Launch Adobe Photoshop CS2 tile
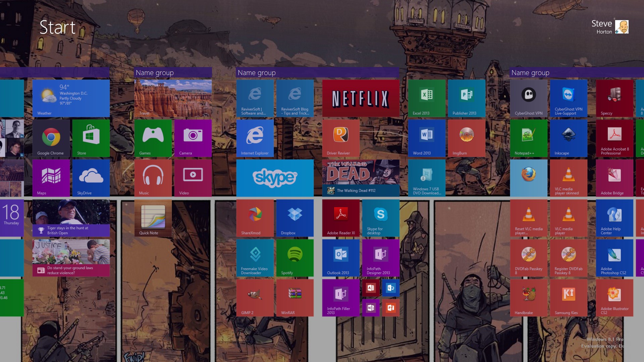 (x=614, y=258)
